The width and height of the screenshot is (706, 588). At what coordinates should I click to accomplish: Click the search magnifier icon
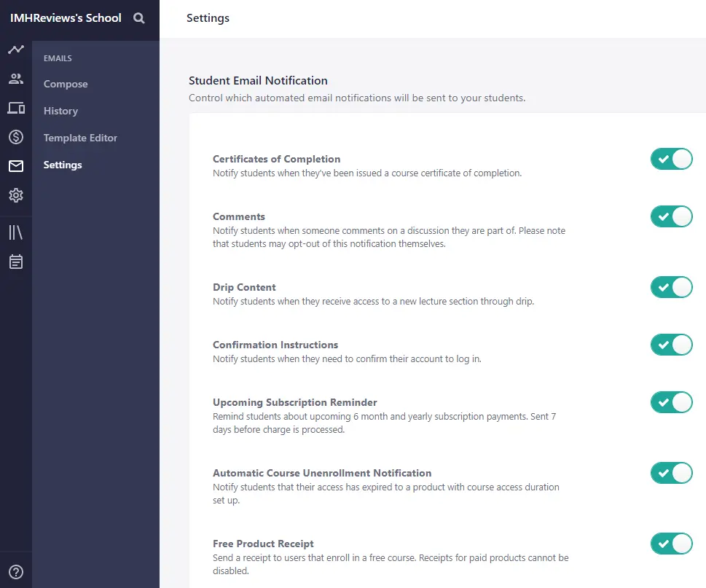(x=139, y=18)
